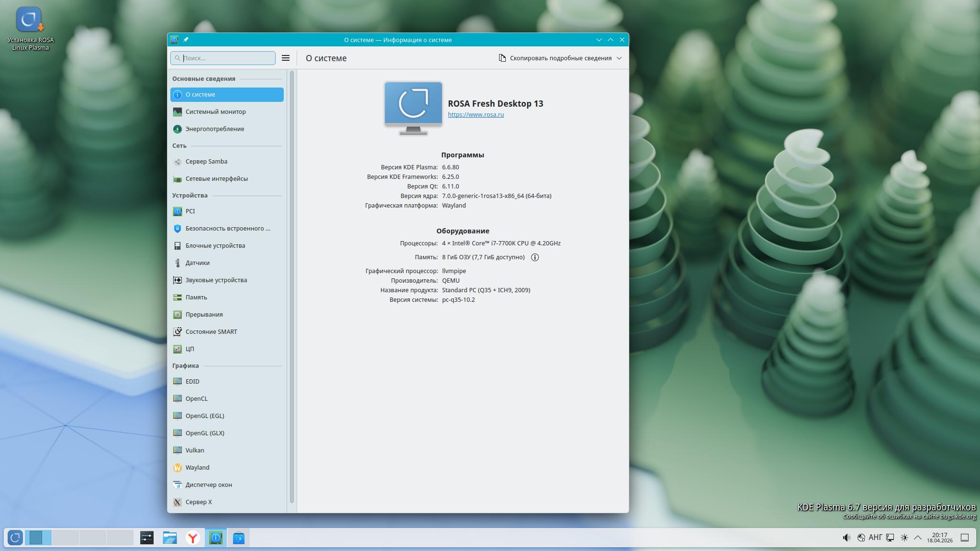
Task: Open the Память memory icon
Action: [178, 297]
